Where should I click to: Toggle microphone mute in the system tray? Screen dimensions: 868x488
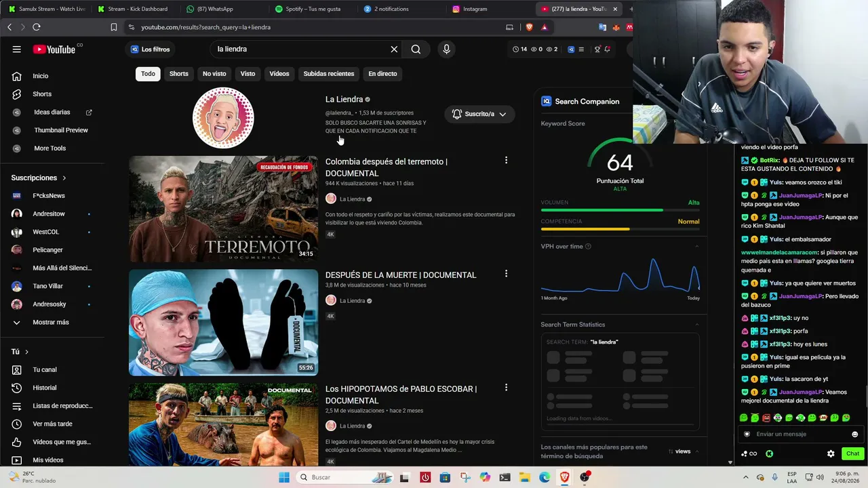point(774,477)
